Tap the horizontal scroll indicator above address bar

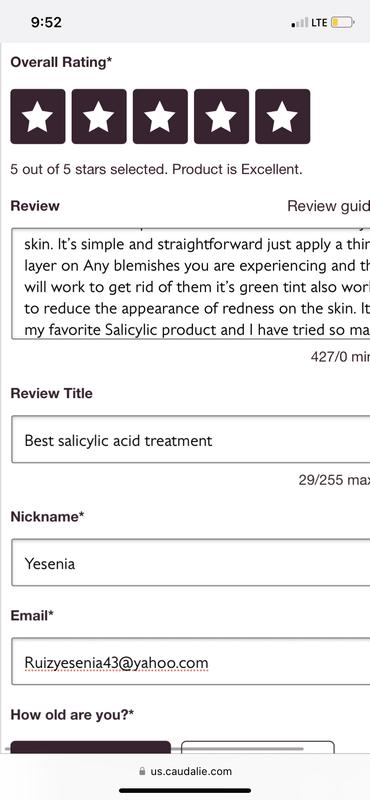(x=153, y=749)
